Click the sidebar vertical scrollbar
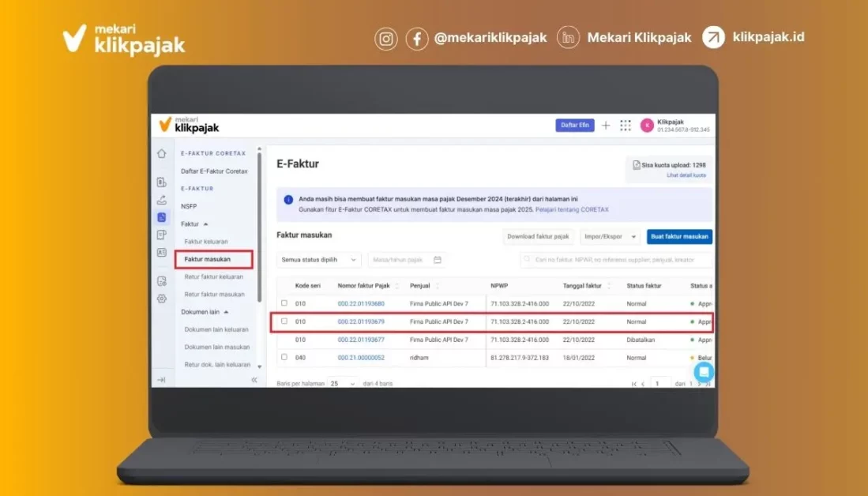Screen dimensions: 868x496 pyautogui.click(x=259, y=227)
